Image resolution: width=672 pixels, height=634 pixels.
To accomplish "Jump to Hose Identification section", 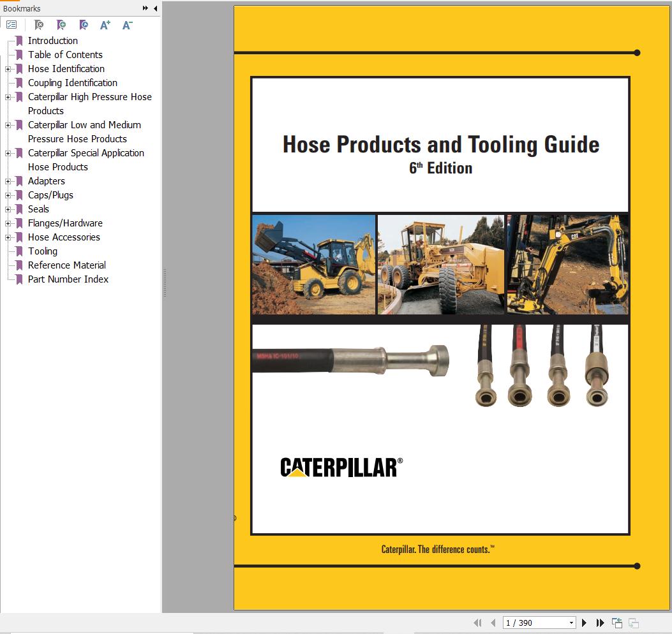I will pyautogui.click(x=66, y=69).
